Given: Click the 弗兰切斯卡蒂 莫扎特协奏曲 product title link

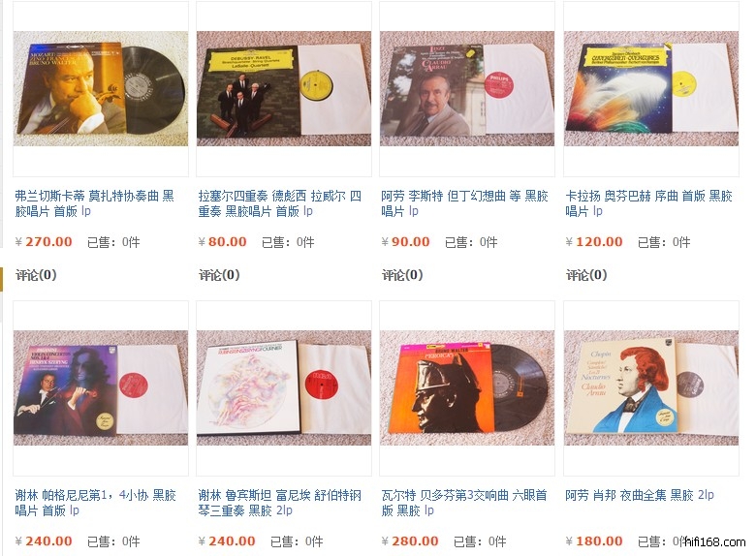Looking at the screenshot, I should pos(95,203).
